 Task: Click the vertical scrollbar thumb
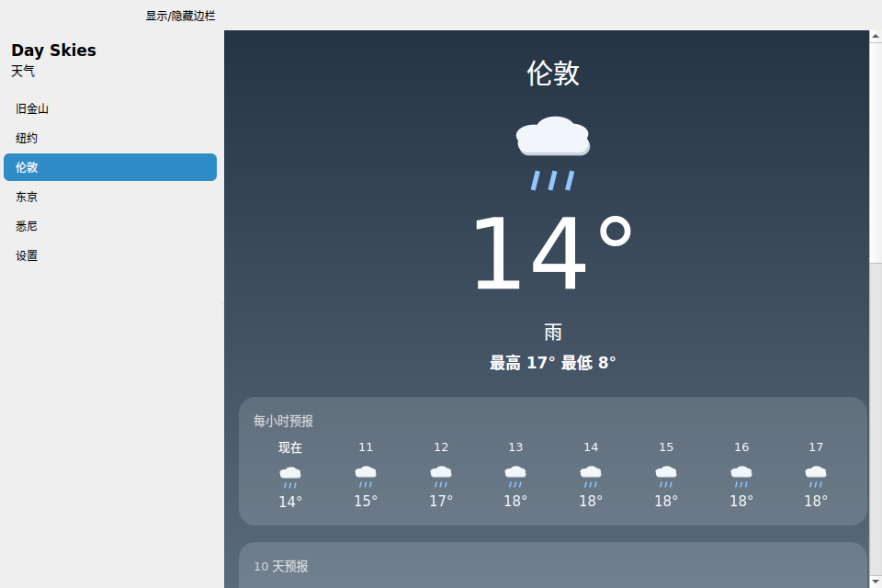click(876, 153)
